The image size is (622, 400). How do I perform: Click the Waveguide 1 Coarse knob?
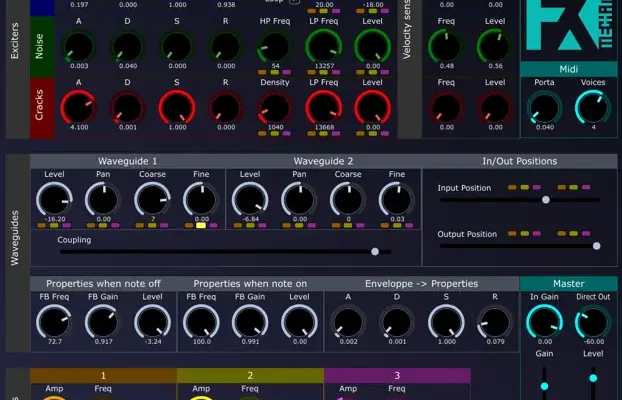pyautogui.click(x=152, y=199)
